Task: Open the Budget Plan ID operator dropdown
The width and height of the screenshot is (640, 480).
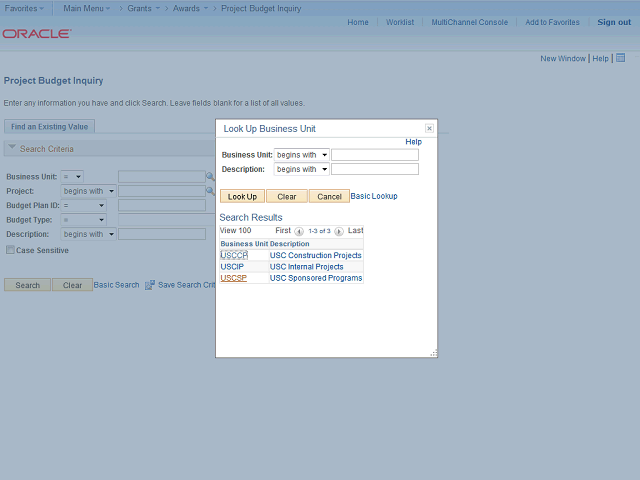Action: click(x=83, y=205)
